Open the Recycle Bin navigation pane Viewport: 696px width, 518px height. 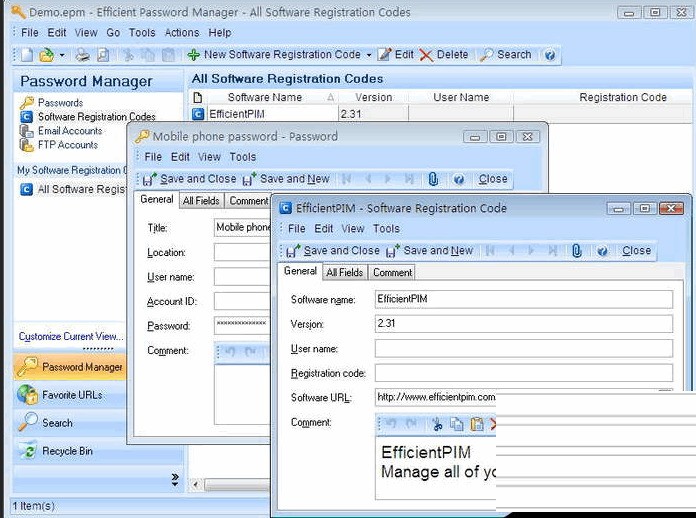coord(70,451)
